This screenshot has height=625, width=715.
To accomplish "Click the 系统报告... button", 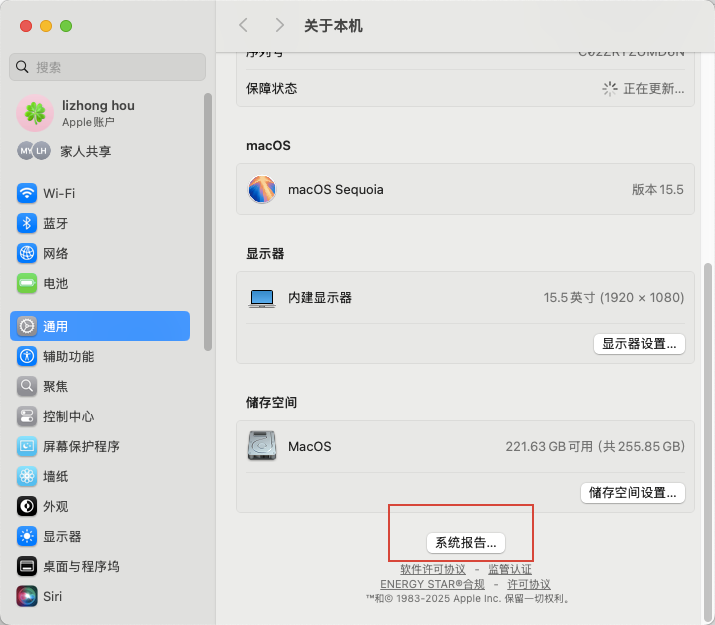I will point(466,542).
